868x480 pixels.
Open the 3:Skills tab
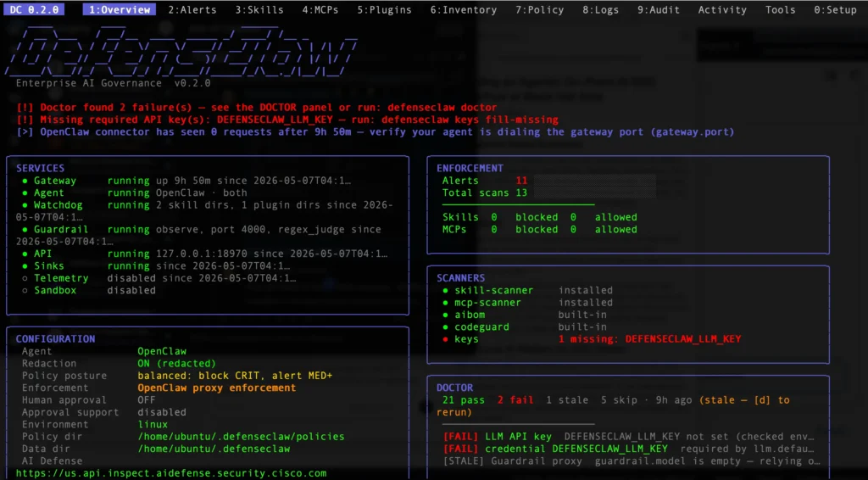tap(259, 9)
